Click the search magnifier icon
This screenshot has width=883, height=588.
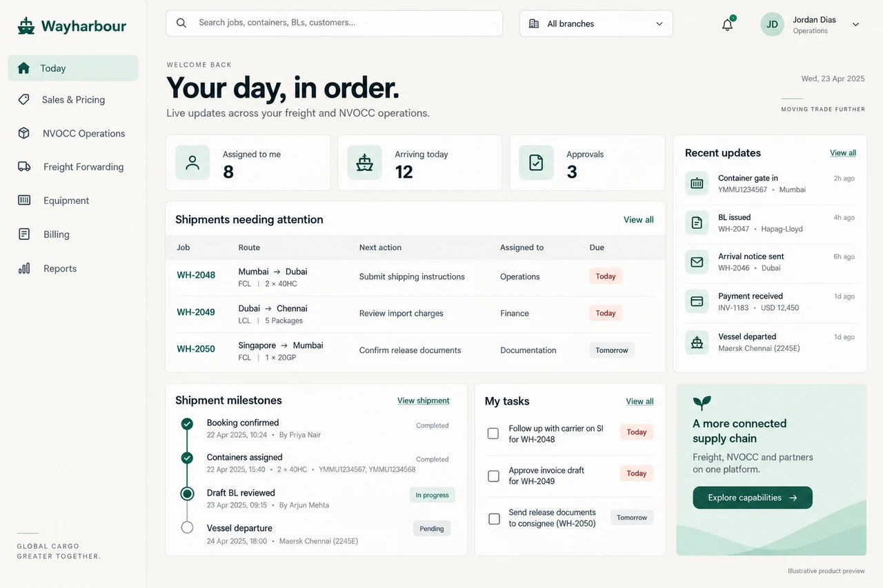pos(181,23)
